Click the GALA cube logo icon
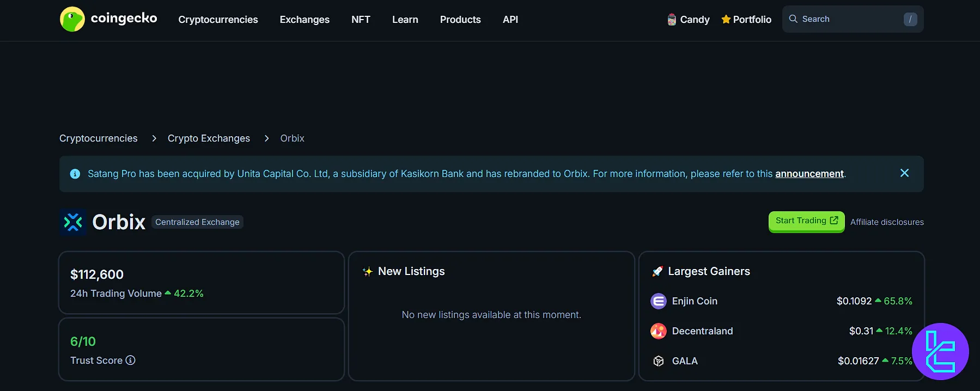This screenshot has height=391, width=980. point(659,361)
